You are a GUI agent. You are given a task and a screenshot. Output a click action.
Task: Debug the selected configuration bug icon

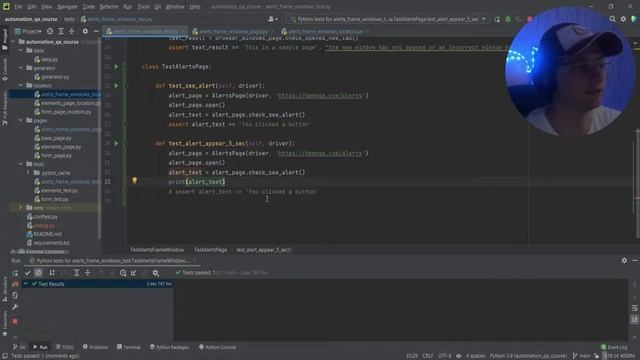click(508, 19)
